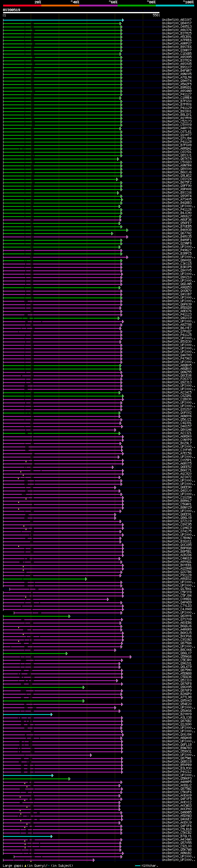Click hit name UniRef100_A9NTR4

click(x=177, y=165)
